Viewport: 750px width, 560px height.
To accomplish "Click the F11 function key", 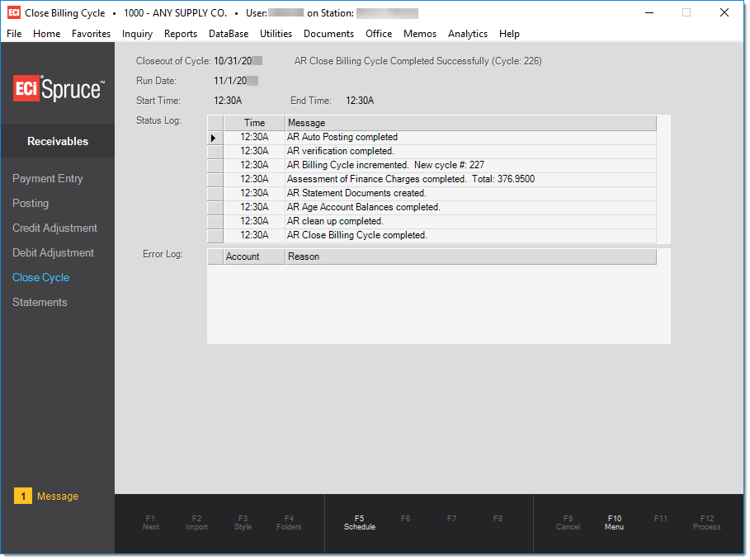I will tap(661, 519).
